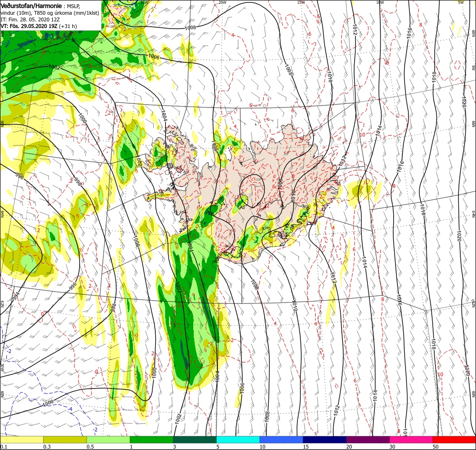Select the medium green 1–3 legend swatch

coord(151,440)
